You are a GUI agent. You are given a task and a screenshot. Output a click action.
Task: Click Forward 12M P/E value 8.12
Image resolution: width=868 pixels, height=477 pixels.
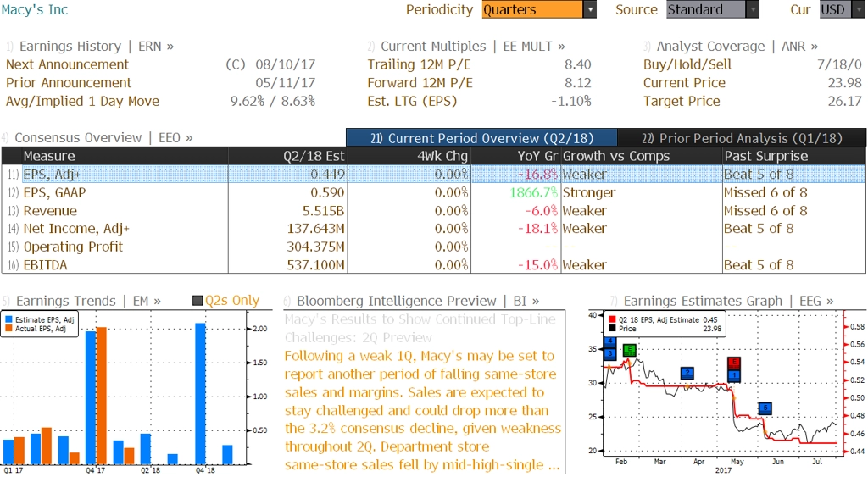click(x=578, y=83)
